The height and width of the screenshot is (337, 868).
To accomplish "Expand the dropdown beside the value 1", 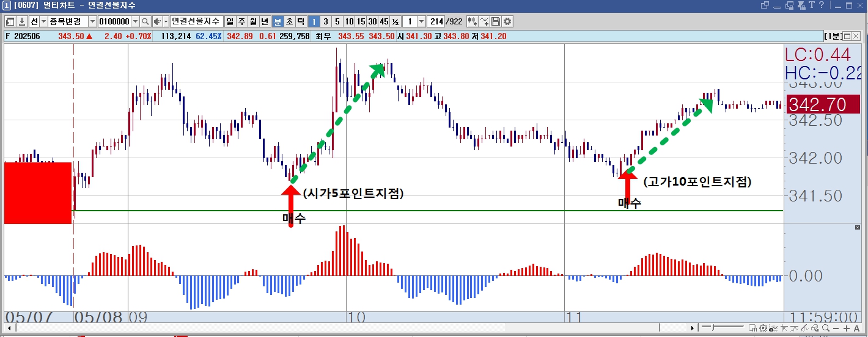I will pyautogui.click(x=421, y=21).
